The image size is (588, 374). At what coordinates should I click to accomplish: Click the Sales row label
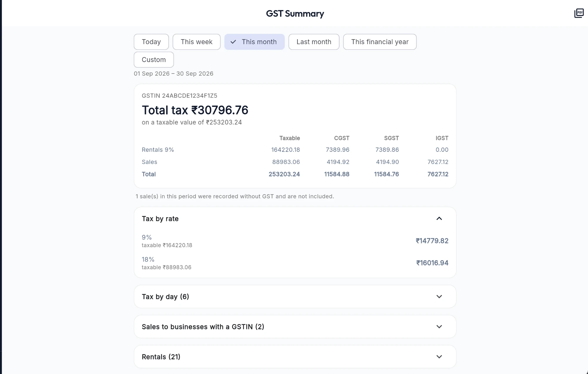149,162
